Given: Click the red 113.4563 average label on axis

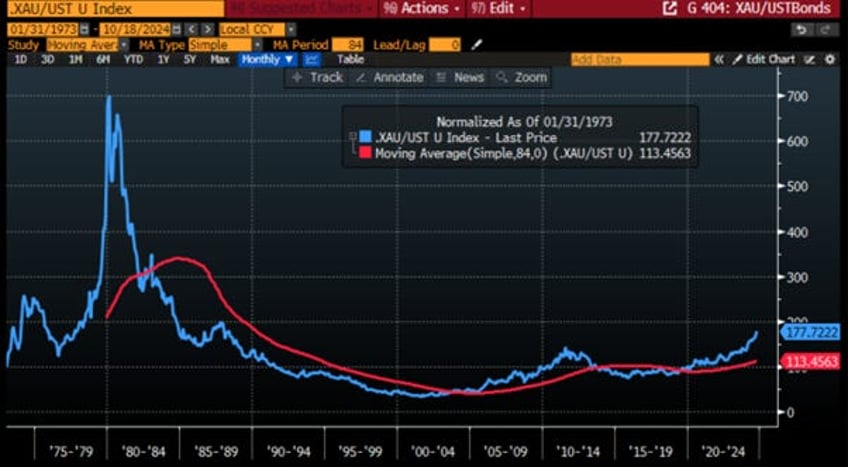Looking at the screenshot, I should pos(811,362).
